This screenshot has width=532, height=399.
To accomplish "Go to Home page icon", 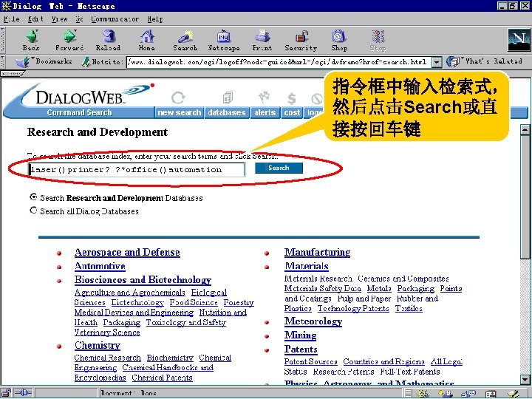I will [147, 36].
